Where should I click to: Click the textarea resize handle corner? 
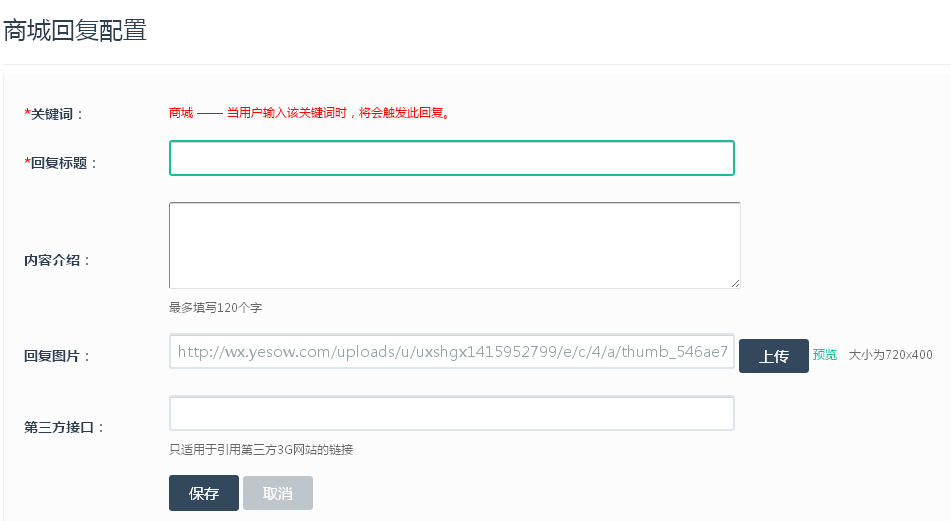click(x=735, y=283)
